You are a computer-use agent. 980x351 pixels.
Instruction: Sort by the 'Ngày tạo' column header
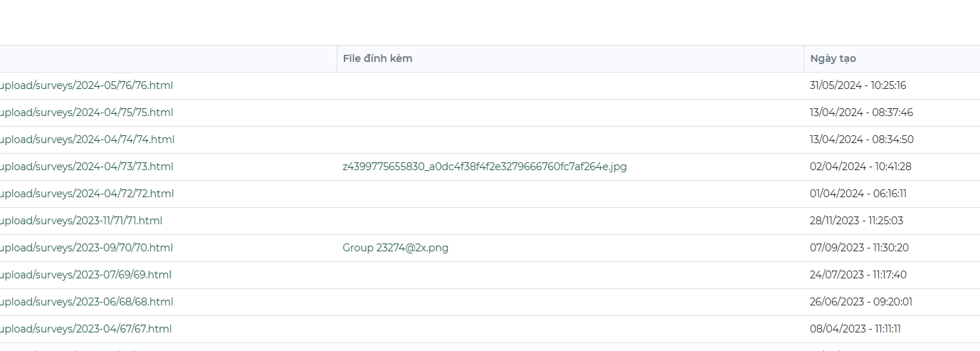coord(833,58)
